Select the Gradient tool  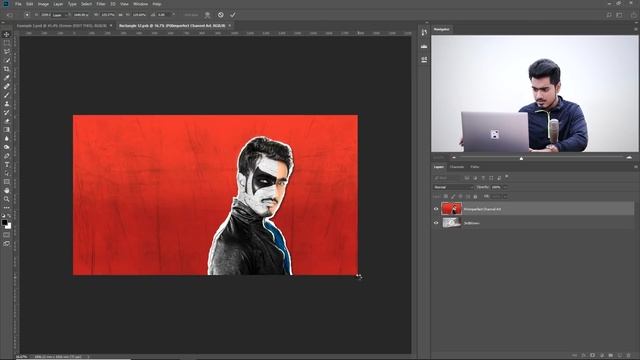click(7, 130)
